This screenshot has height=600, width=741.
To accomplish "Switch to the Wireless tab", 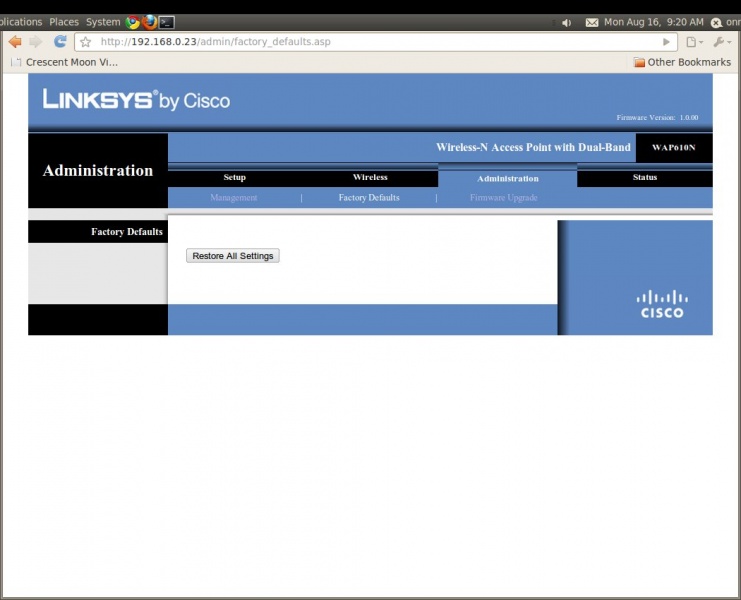I will pyautogui.click(x=370, y=178).
